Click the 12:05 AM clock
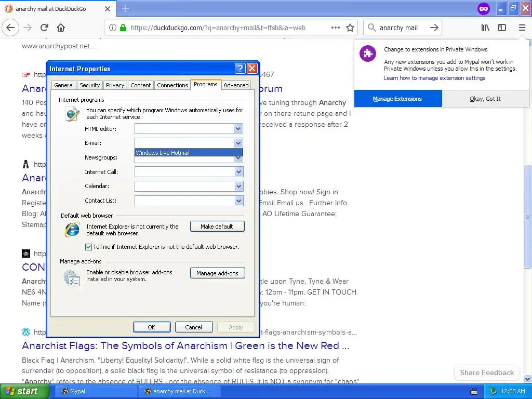The image size is (532, 399). click(x=513, y=391)
